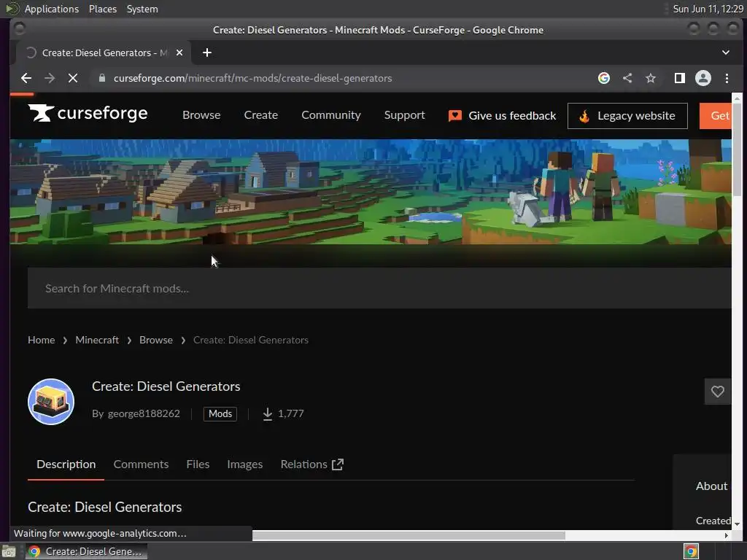Click the site lock icon in address bar
Viewport: 747px width, 560px height.
point(102,78)
